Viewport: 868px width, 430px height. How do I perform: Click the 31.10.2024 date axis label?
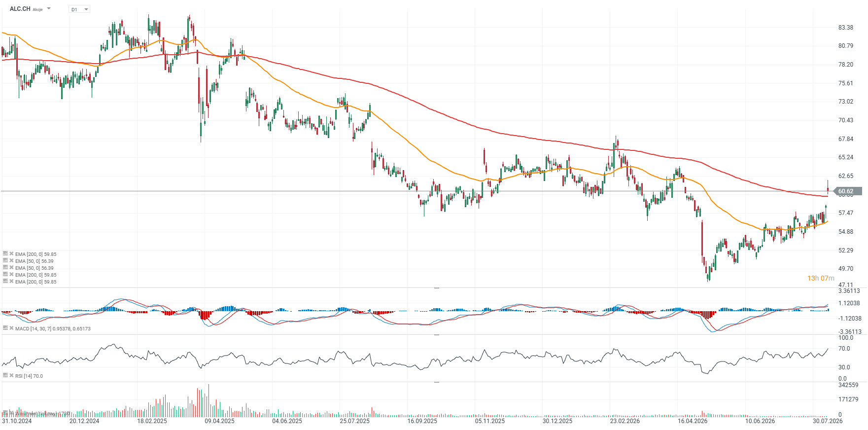tap(17, 421)
